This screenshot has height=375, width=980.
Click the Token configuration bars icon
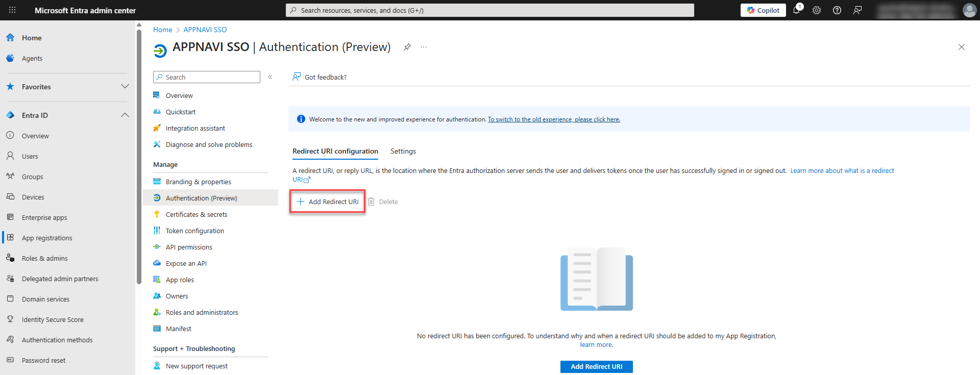point(157,231)
